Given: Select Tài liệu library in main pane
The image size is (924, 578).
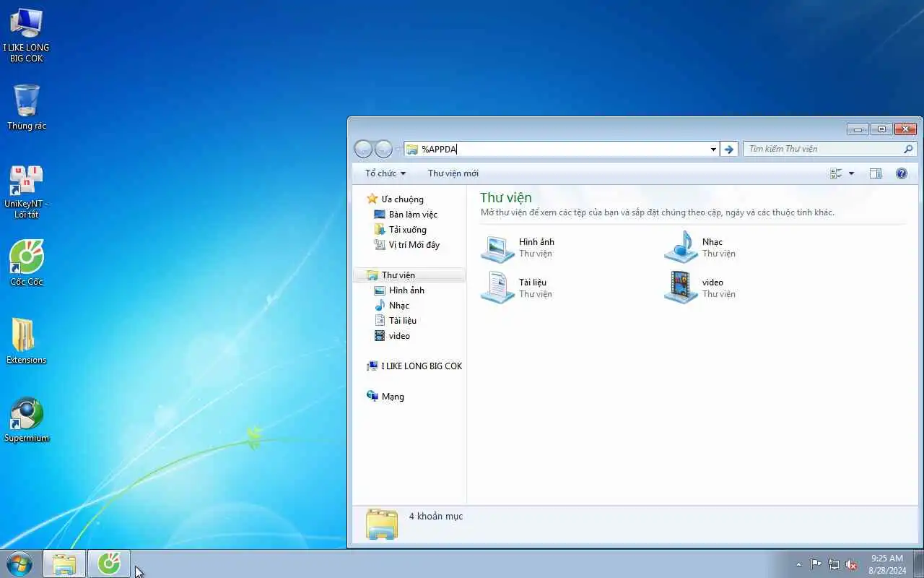Looking at the screenshot, I should [517, 288].
